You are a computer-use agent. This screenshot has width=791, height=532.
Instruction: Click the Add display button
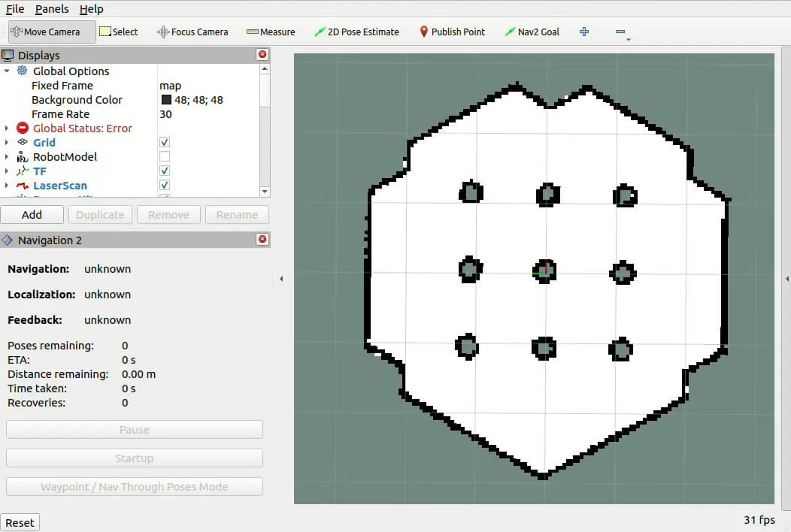point(32,214)
